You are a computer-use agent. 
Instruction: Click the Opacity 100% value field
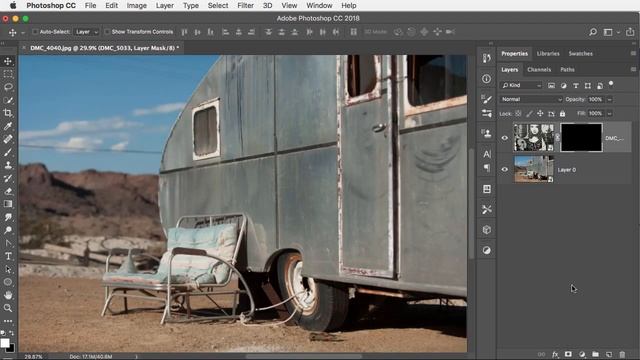tap(596, 100)
